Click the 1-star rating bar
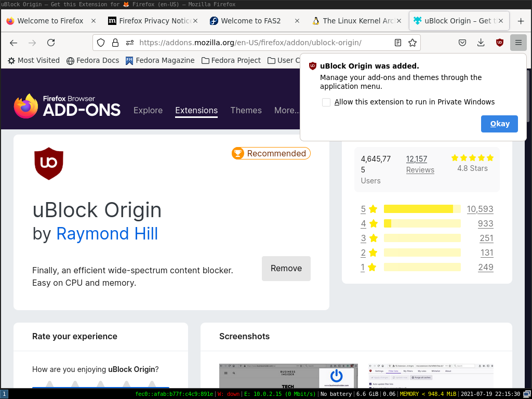 422,268
